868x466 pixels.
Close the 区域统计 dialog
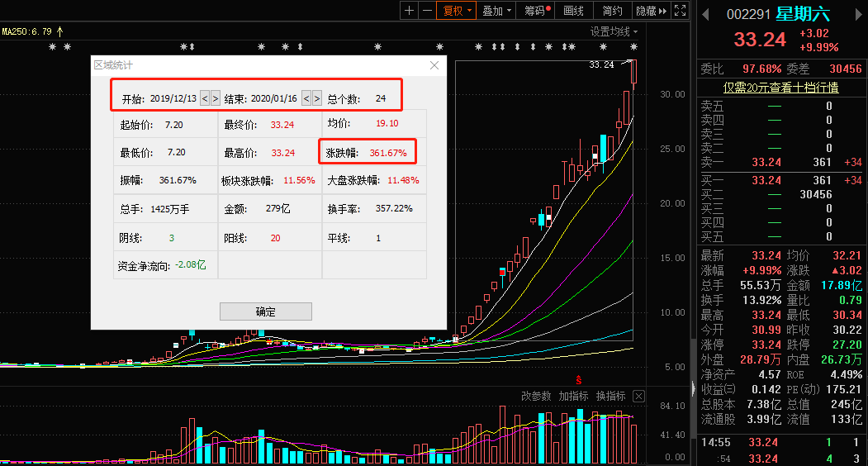click(434, 65)
